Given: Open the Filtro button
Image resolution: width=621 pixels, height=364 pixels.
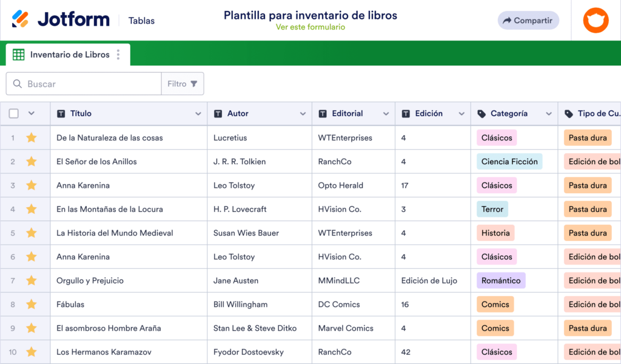Looking at the screenshot, I should [x=183, y=84].
